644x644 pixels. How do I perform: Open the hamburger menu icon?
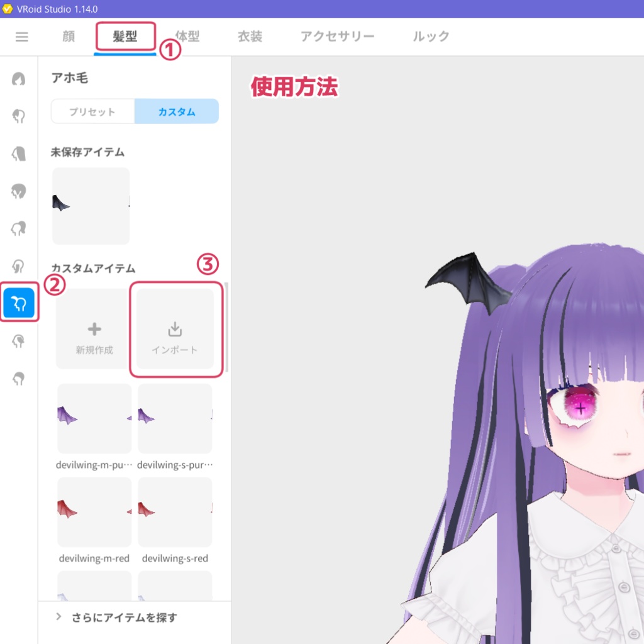click(x=21, y=36)
